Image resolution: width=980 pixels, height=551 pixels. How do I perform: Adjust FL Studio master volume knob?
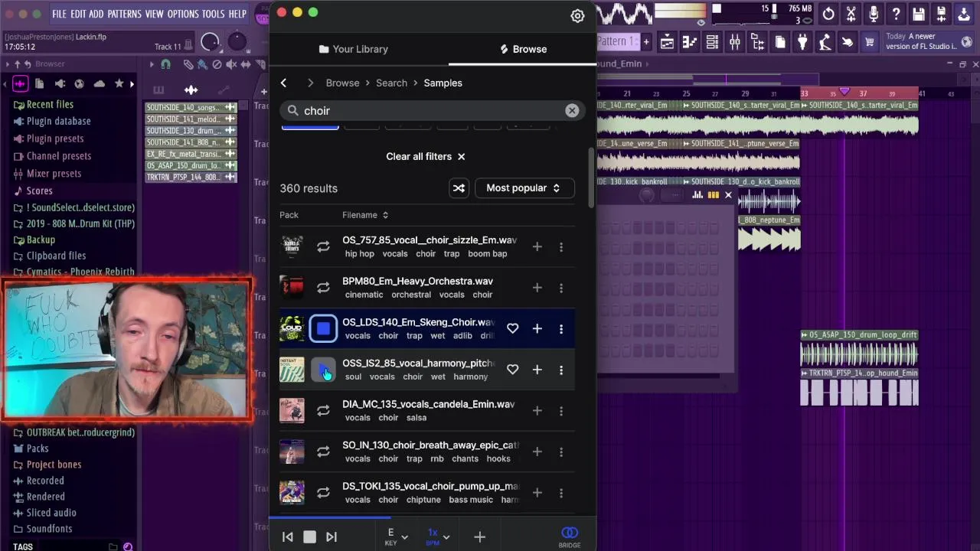(x=210, y=43)
